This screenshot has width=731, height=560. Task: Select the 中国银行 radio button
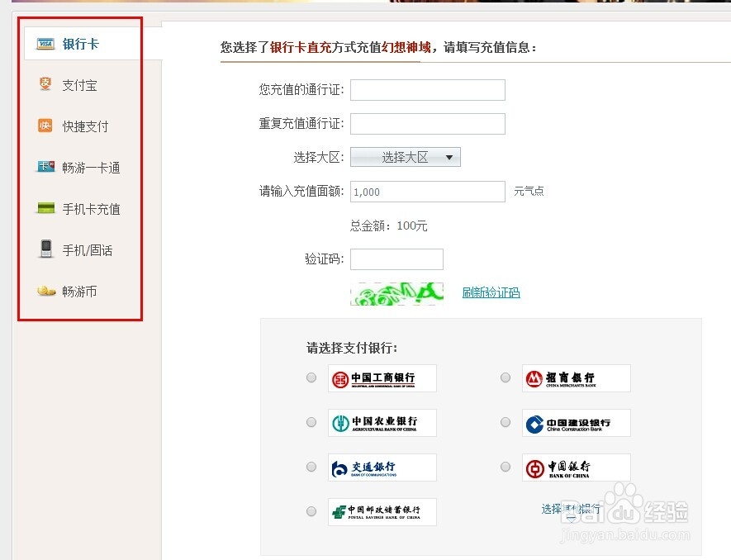coord(506,467)
